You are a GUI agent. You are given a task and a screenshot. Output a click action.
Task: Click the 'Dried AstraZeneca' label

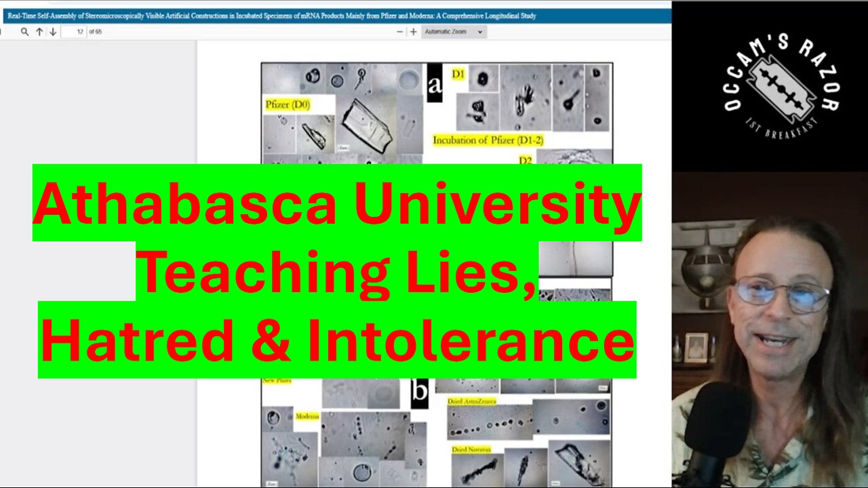point(472,401)
